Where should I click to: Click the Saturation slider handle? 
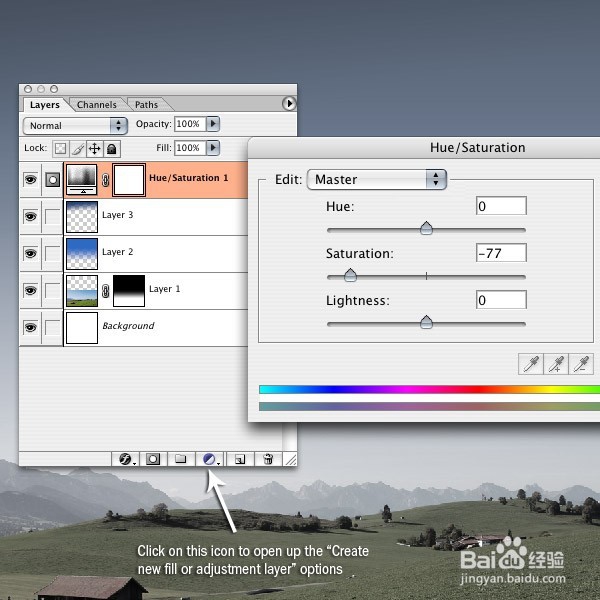point(350,275)
